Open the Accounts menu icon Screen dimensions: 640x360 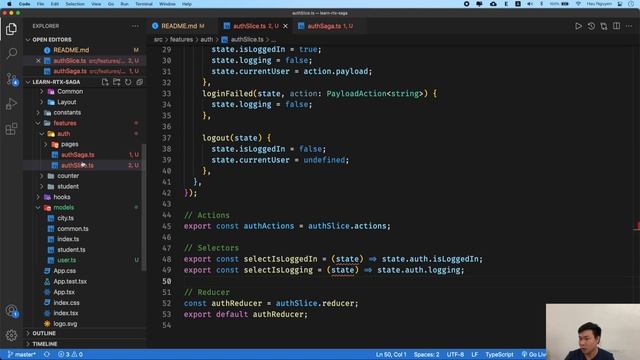[x=11, y=311]
